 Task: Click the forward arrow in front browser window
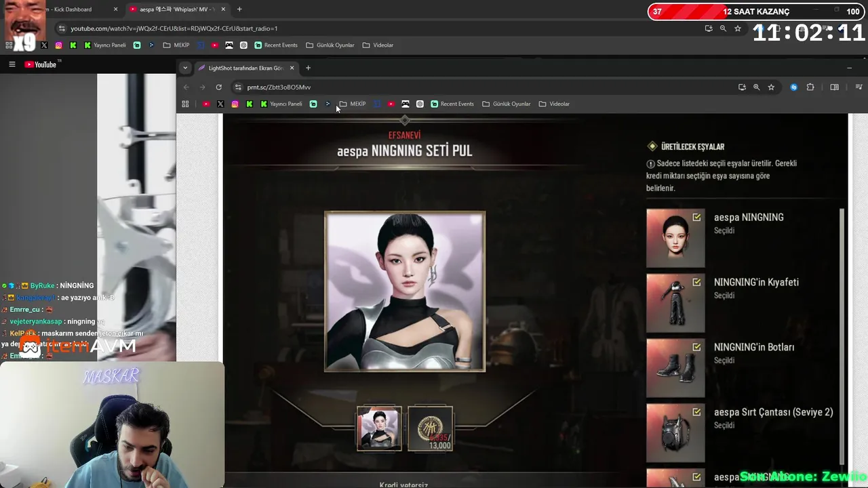(202, 87)
